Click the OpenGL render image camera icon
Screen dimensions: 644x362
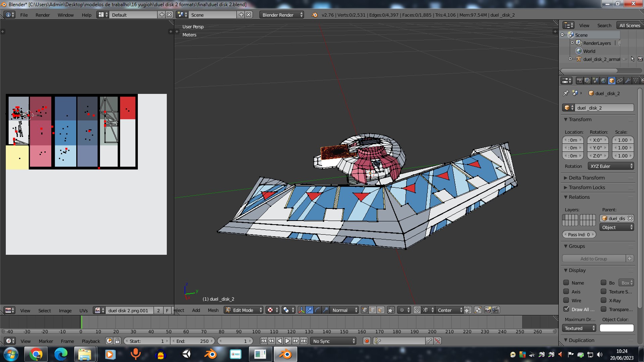tap(488, 310)
